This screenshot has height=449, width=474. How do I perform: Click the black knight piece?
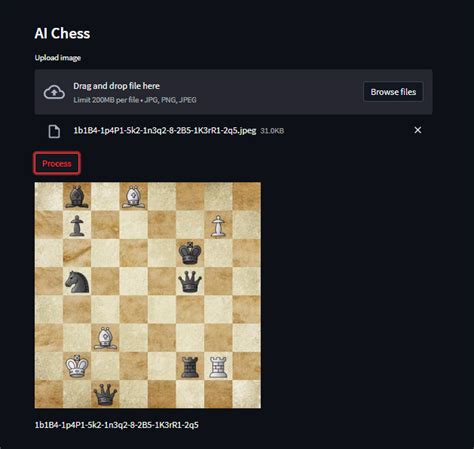[x=77, y=282]
